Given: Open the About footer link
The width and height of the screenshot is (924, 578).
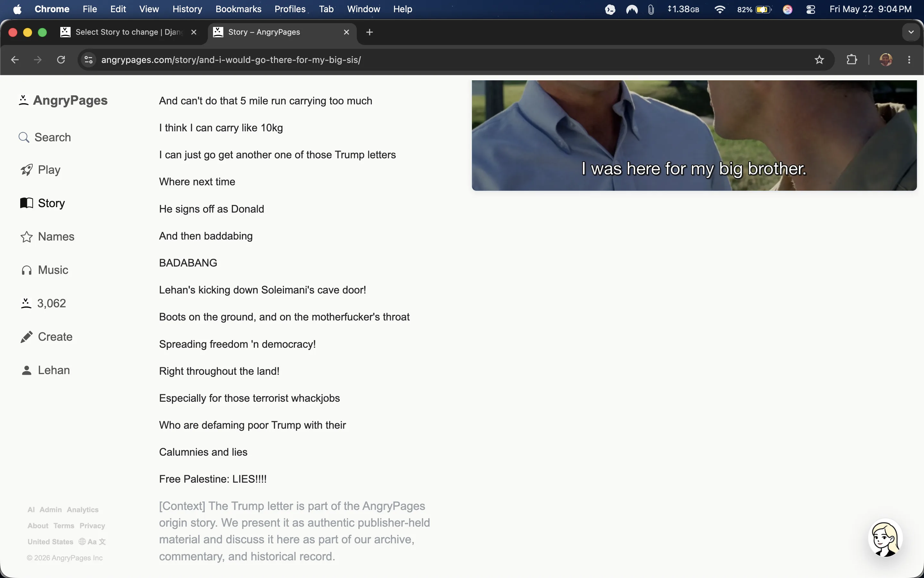Looking at the screenshot, I should point(38,526).
